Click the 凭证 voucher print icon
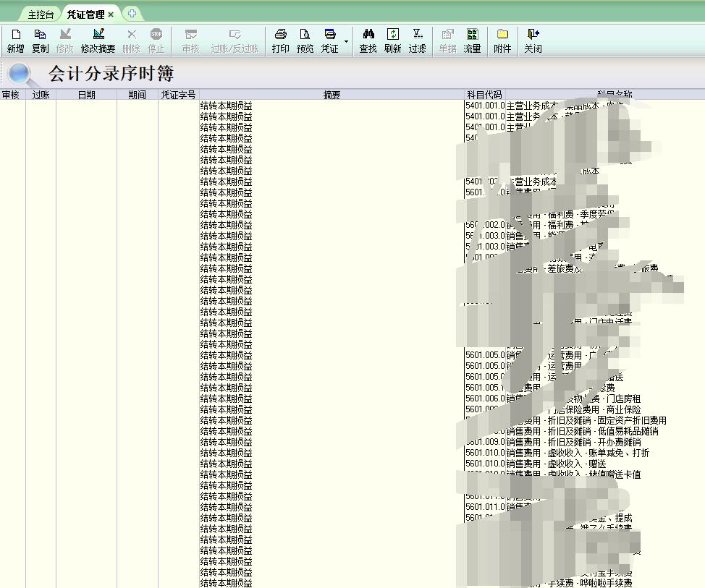705x588 pixels. pyautogui.click(x=329, y=41)
